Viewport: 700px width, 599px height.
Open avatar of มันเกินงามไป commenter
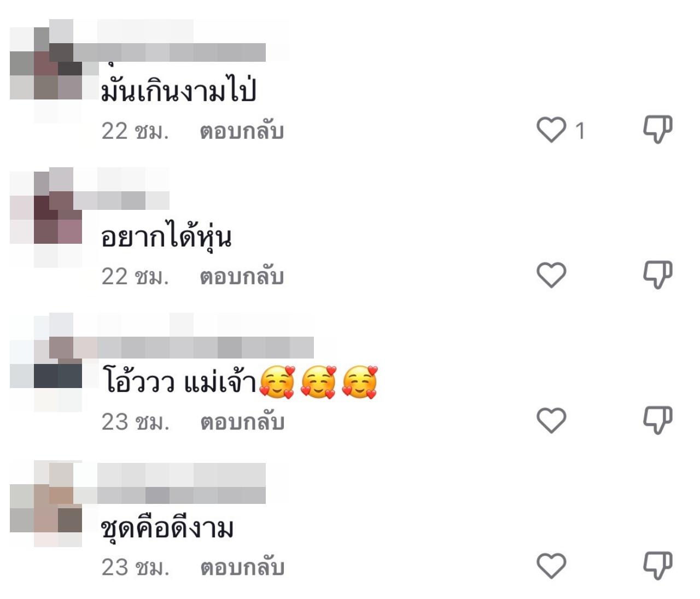46,63
